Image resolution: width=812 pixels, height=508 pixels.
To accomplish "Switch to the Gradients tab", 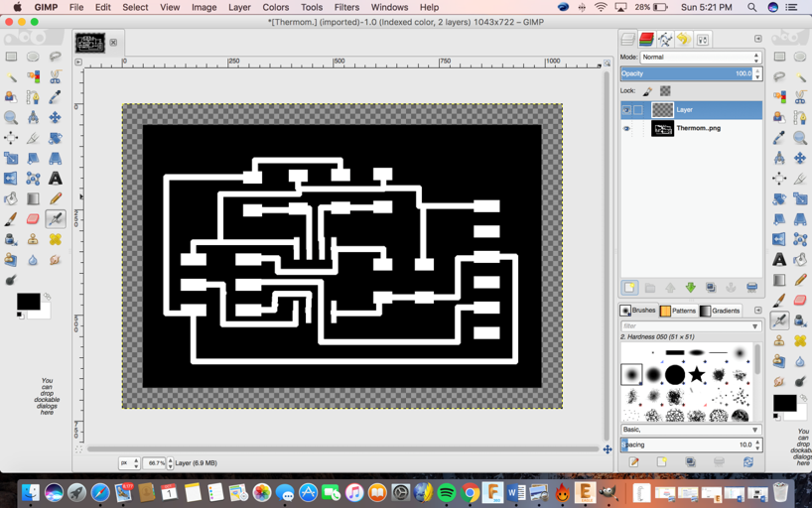I will point(721,311).
